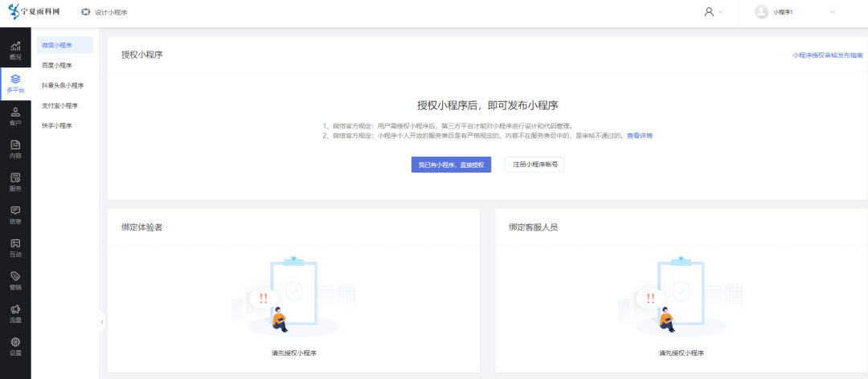Click the 授权小程序 section heading
The width and height of the screenshot is (868, 379).
142,55
